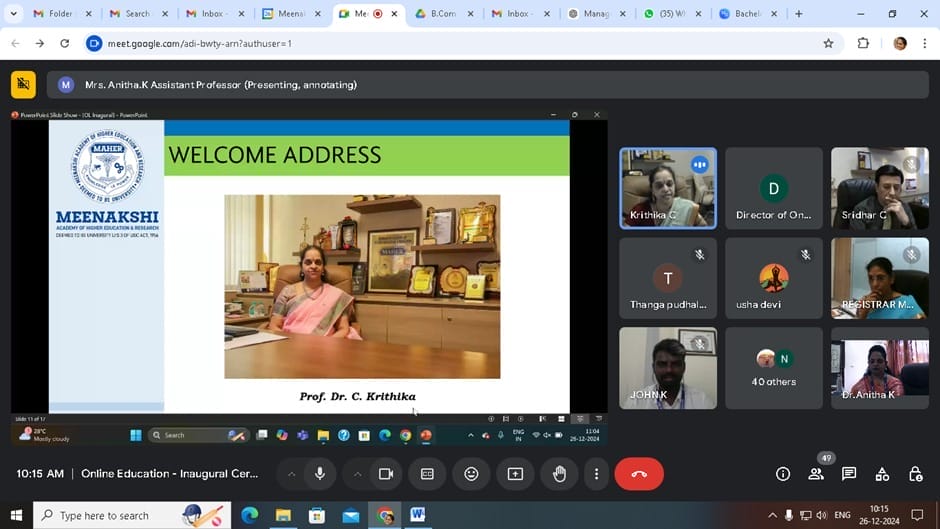Click the '40 others' participants tile

[x=774, y=368]
